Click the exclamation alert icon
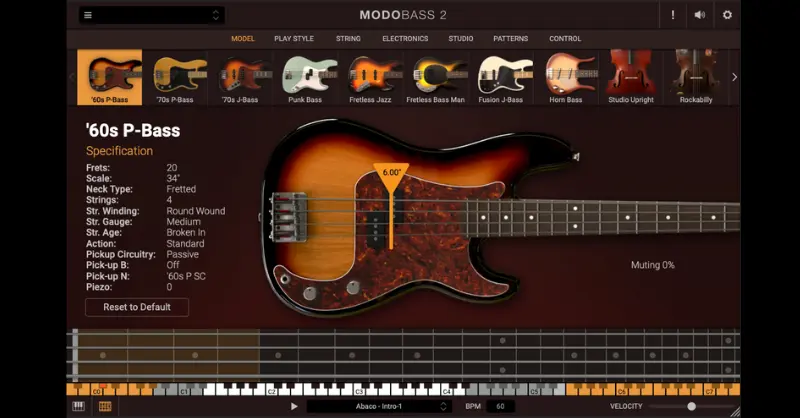 [x=672, y=15]
